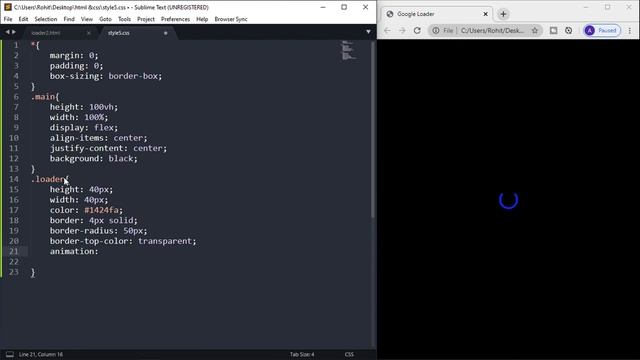This screenshot has height=360, width=640.
Task: Click the square extension icon in Chrome toolbar
Action: point(553,31)
